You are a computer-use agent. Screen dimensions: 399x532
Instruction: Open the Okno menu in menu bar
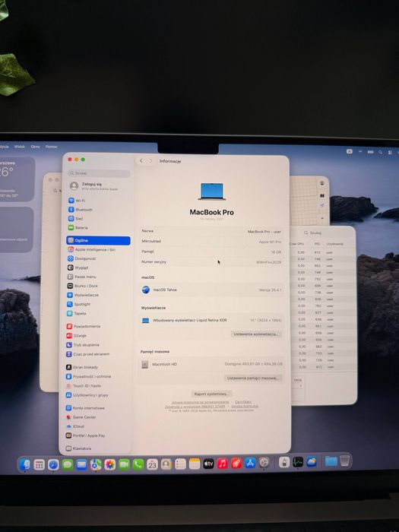tap(35, 147)
